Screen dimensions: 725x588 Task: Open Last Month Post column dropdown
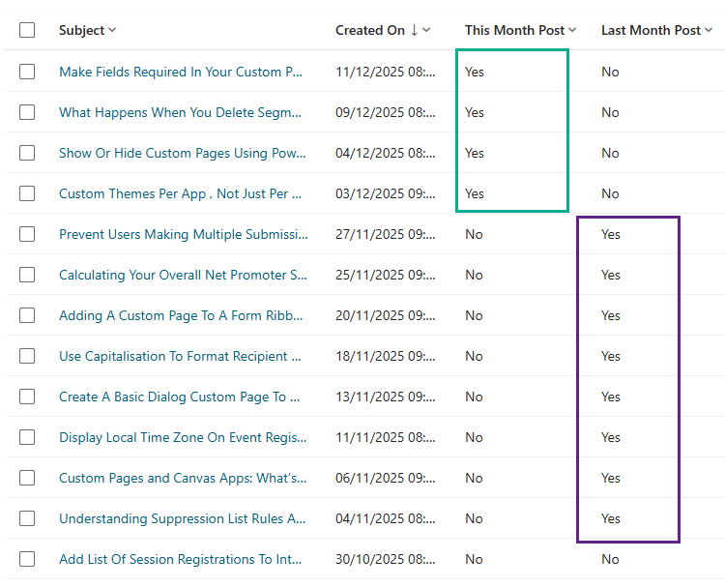click(x=709, y=30)
